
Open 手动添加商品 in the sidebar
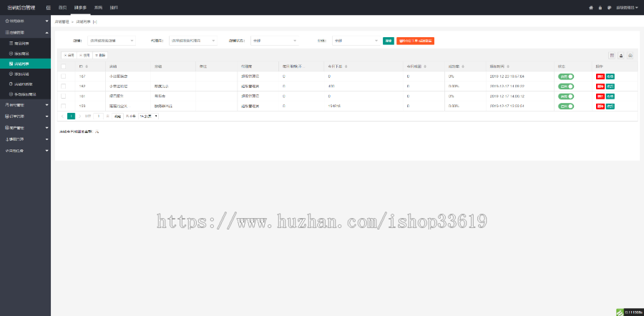(25, 94)
